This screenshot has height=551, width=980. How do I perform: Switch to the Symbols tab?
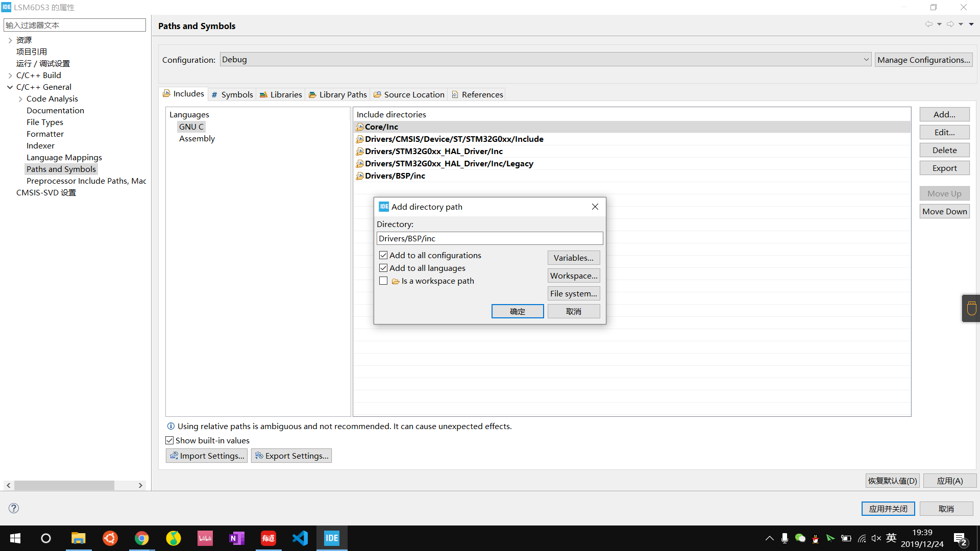(x=233, y=94)
